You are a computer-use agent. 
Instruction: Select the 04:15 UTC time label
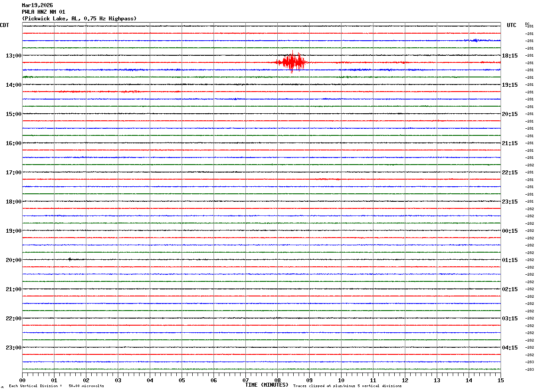tap(509, 347)
